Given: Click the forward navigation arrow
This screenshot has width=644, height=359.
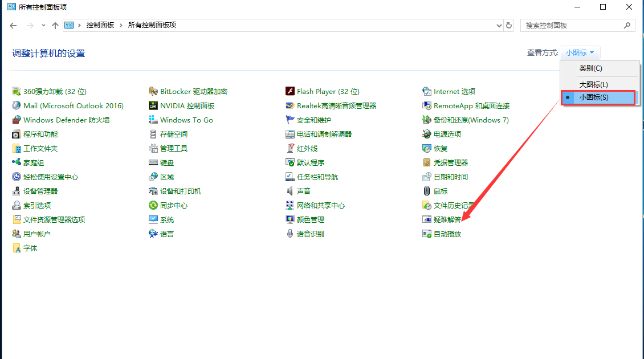Looking at the screenshot, I should pos(30,26).
